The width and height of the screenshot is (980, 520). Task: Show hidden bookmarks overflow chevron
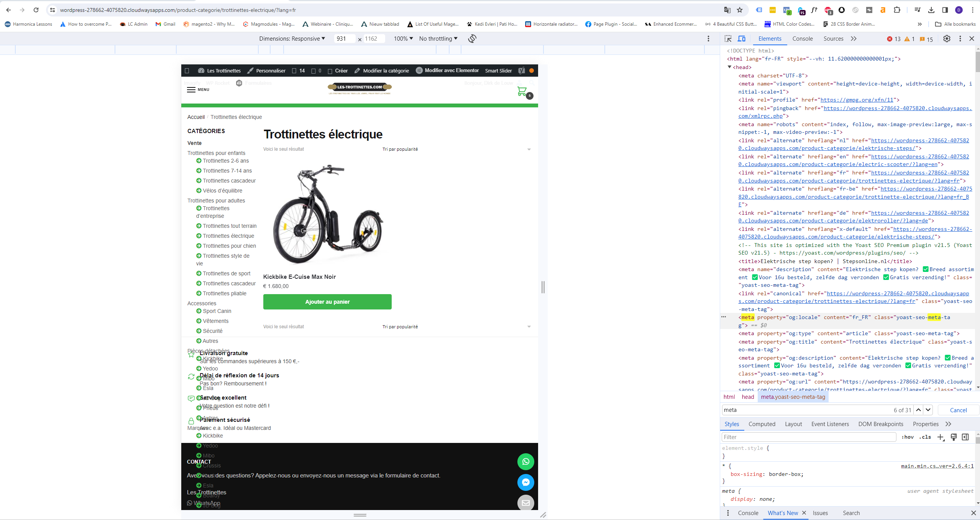click(x=919, y=24)
